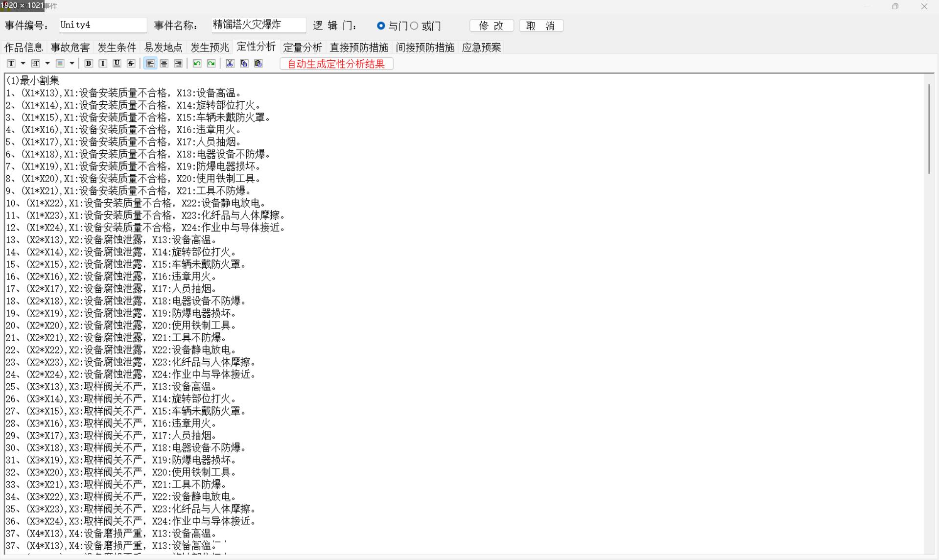Image resolution: width=939 pixels, height=560 pixels.
Task: Click line 25 (X3*X13) 取样阀关不严
Action: pos(111,387)
